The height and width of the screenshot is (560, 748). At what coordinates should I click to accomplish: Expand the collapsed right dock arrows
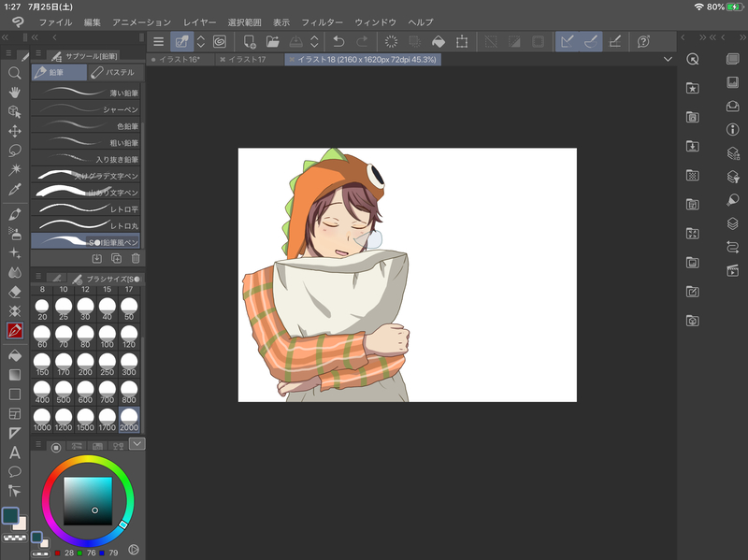(713, 37)
